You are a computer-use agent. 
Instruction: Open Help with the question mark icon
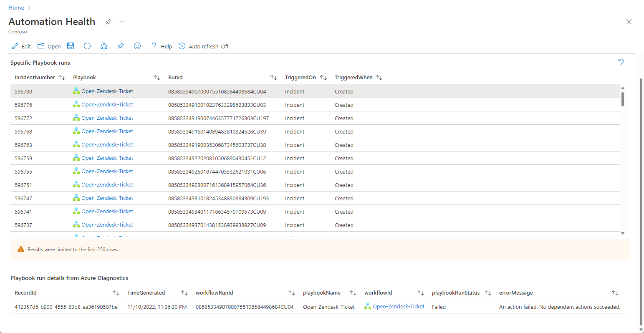click(154, 46)
